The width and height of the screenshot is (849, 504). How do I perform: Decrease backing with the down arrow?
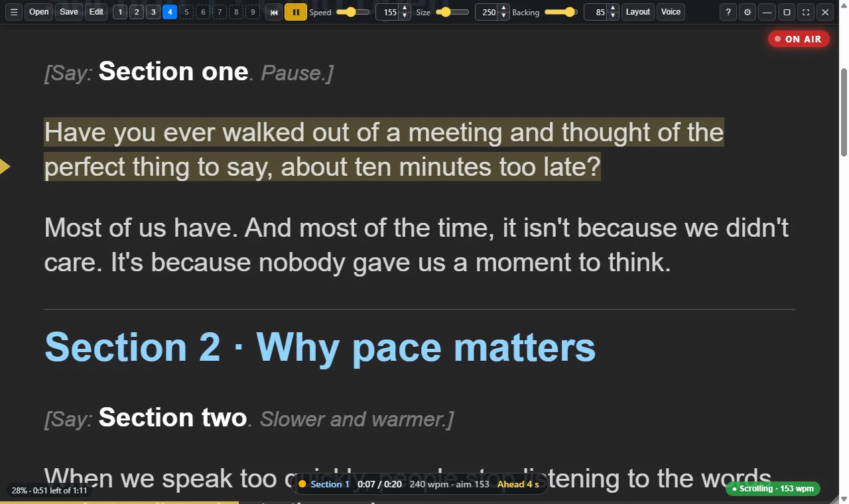(x=613, y=16)
